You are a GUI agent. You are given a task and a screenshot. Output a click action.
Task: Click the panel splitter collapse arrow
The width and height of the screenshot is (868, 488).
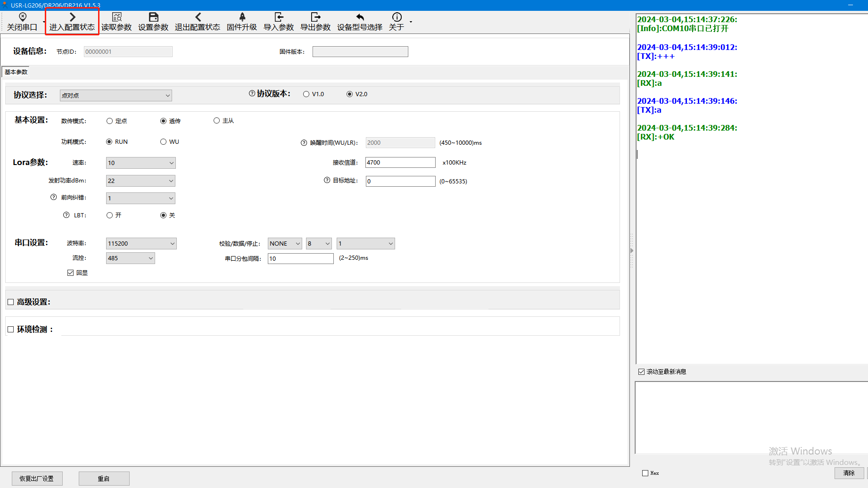[x=632, y=250]
